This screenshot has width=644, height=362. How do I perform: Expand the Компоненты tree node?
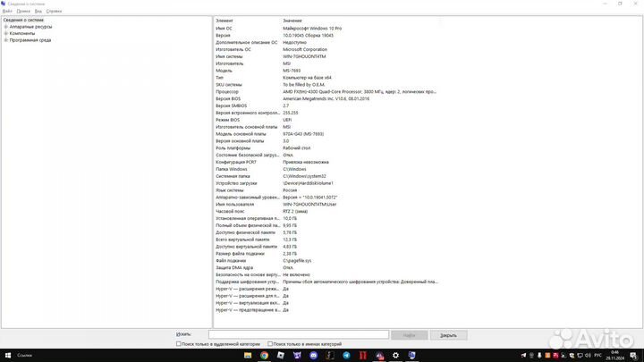(x=5, y=33)
